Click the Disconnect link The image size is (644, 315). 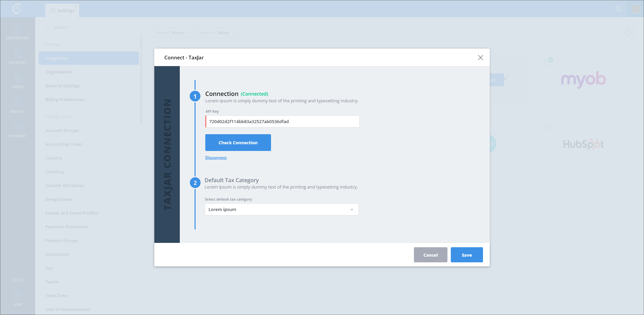(216, 158)
